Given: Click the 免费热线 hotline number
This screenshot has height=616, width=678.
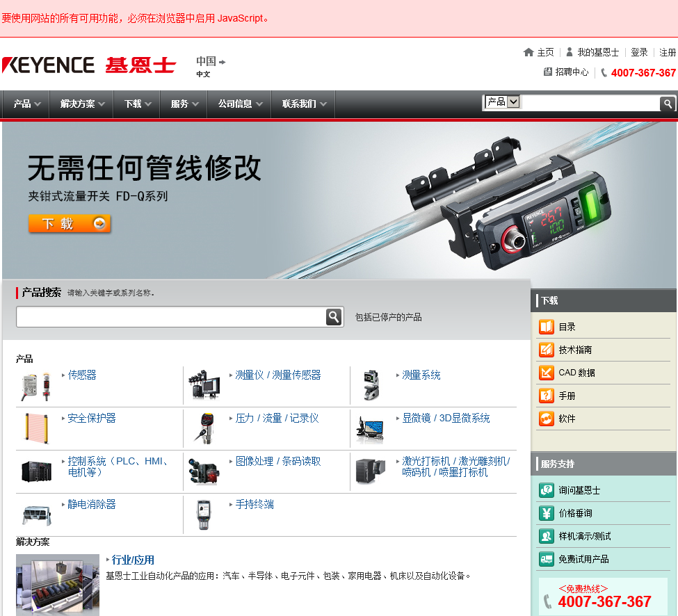Looking at the screenshot, I should tap(604, 601).
